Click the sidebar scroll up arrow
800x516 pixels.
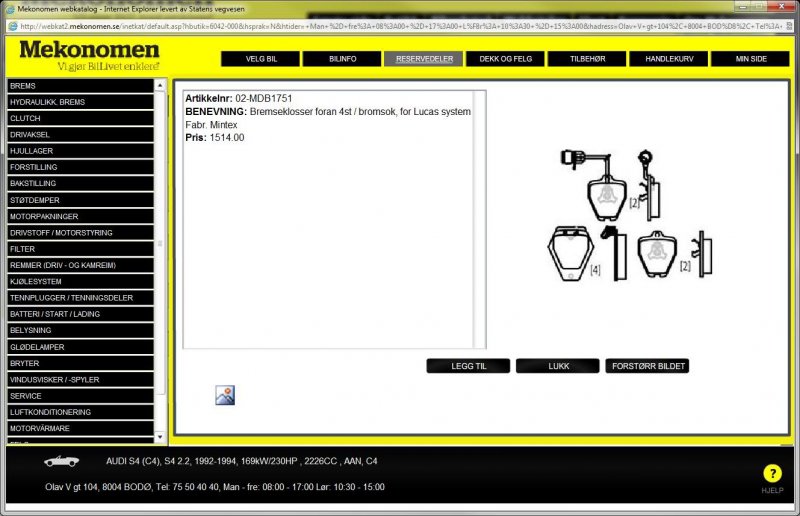(x=161, y=85)
